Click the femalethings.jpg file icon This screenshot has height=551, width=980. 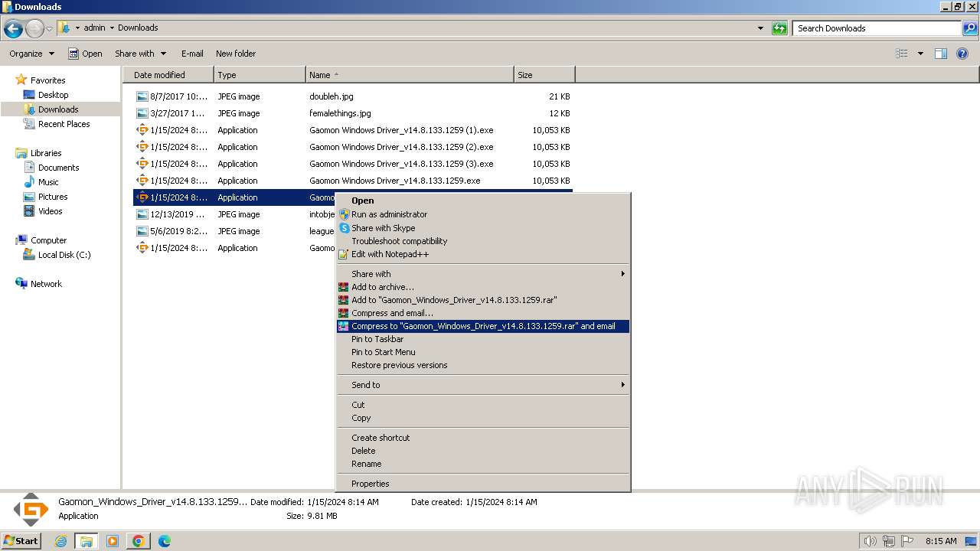142,113
